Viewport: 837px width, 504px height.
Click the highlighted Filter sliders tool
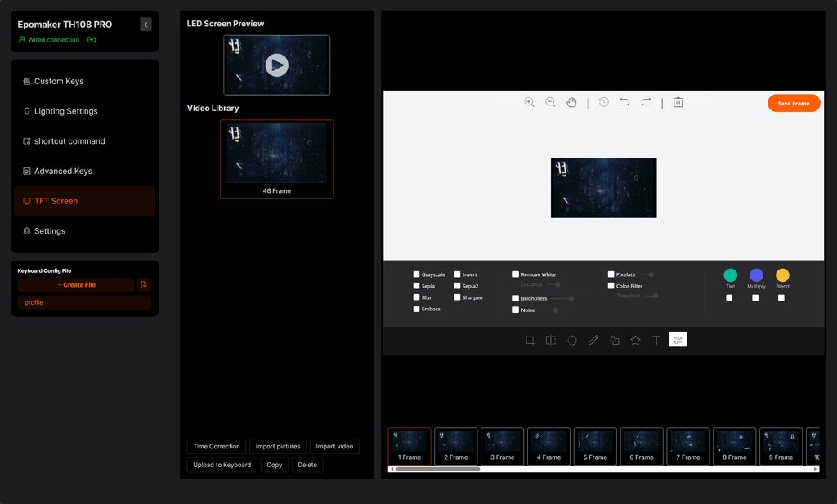678,339
